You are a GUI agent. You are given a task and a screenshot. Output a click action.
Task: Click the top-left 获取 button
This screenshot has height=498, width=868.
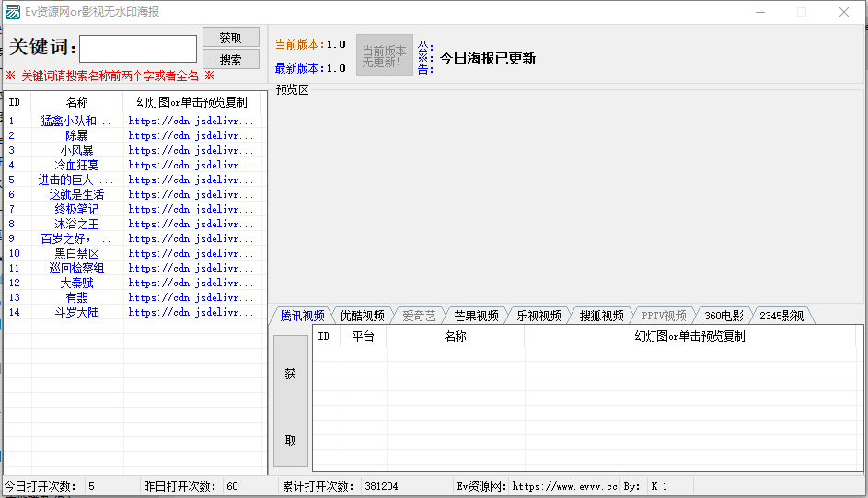(x=231, y=37)
